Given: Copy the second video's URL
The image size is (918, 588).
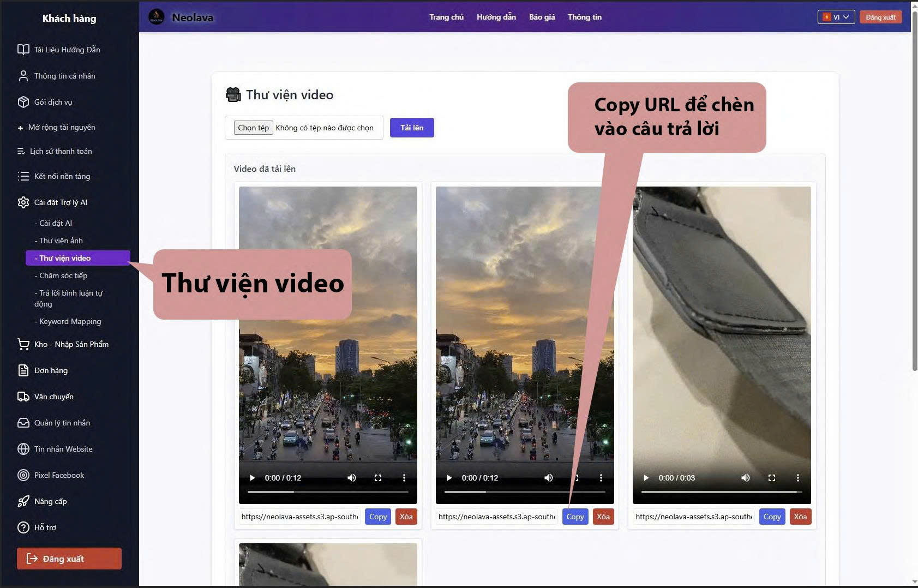Looking at the screenshot, I should pos(574,517).
